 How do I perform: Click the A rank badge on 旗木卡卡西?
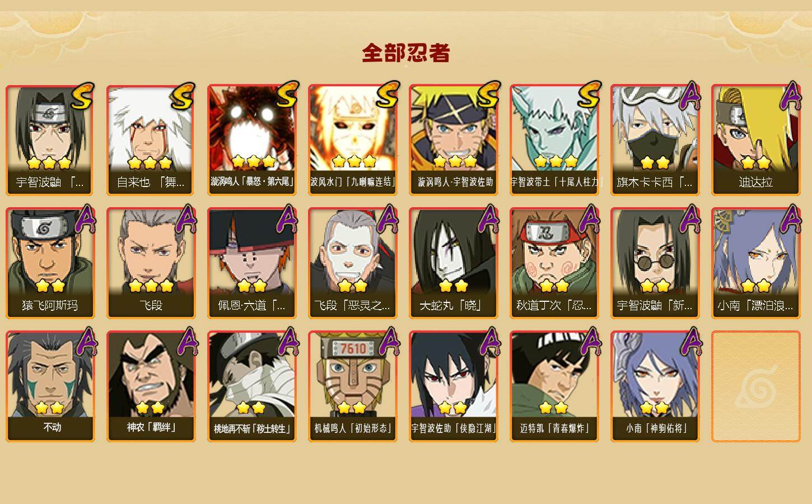pos(690,95)
